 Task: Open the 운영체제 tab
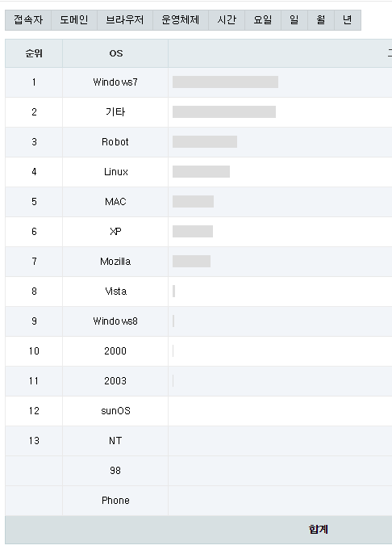[181, 20]
